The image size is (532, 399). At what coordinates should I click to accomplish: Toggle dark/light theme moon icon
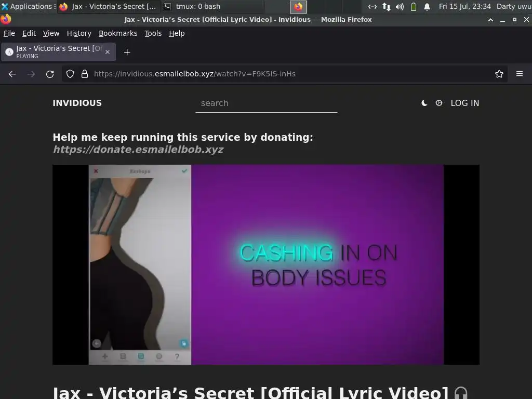424,103
